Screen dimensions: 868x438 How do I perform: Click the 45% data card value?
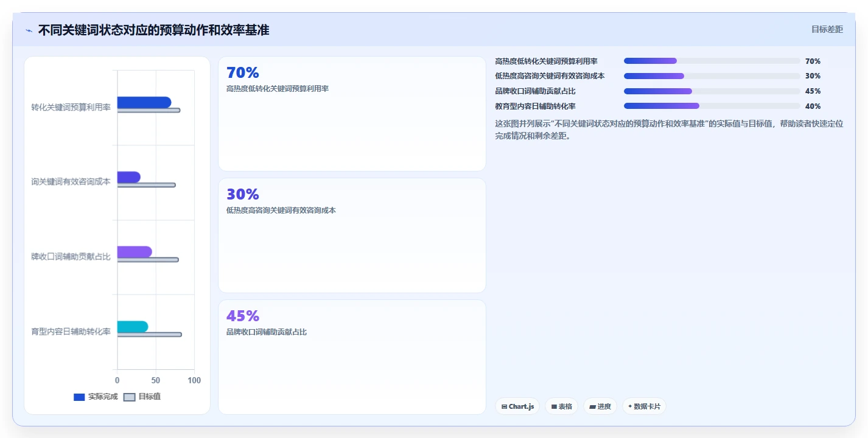click(243, 316)
